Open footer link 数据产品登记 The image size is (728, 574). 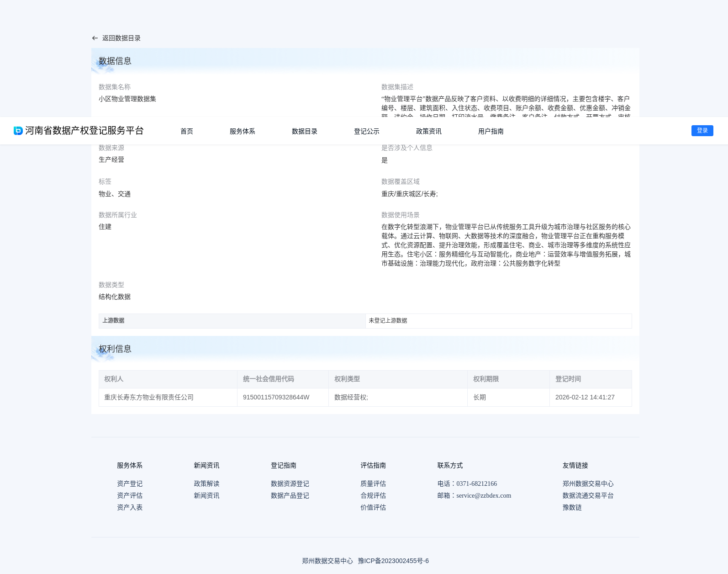tap(290, 495)
